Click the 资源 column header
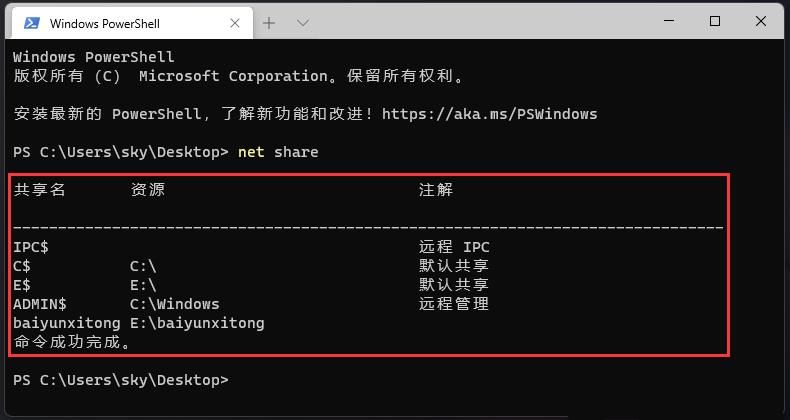 pos(148,190)
